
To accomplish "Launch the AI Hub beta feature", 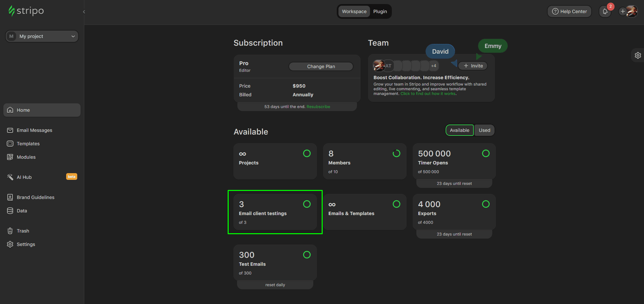I will [24, 177].
